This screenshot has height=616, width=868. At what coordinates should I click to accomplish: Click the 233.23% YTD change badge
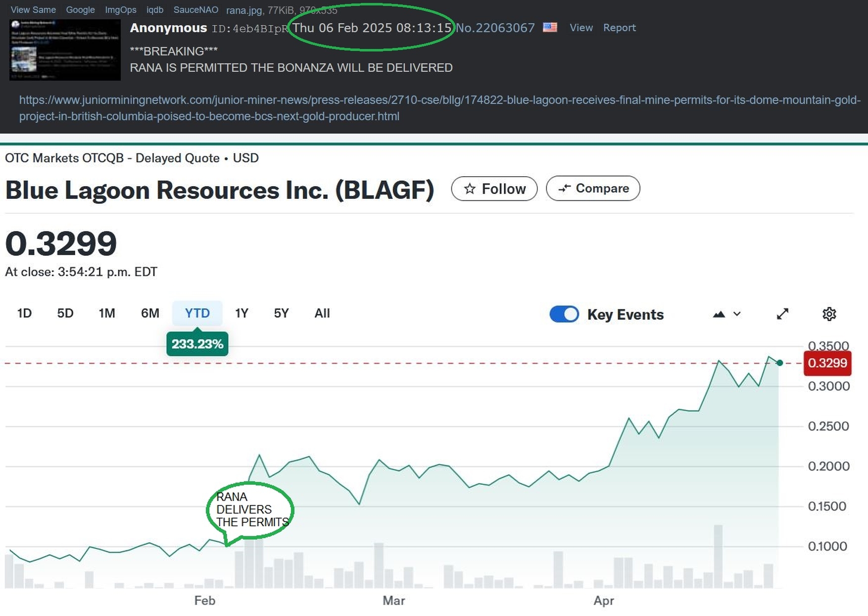[x=197, y=344]
